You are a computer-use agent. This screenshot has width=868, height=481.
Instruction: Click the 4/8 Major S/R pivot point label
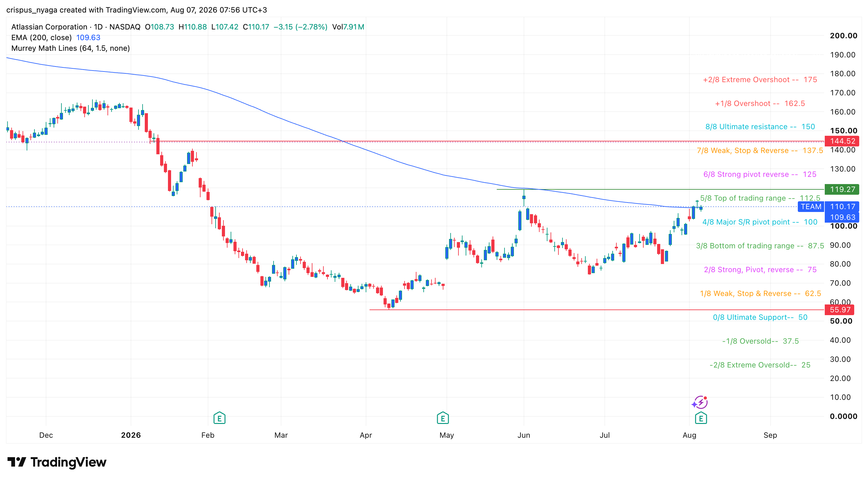[760, 222]
